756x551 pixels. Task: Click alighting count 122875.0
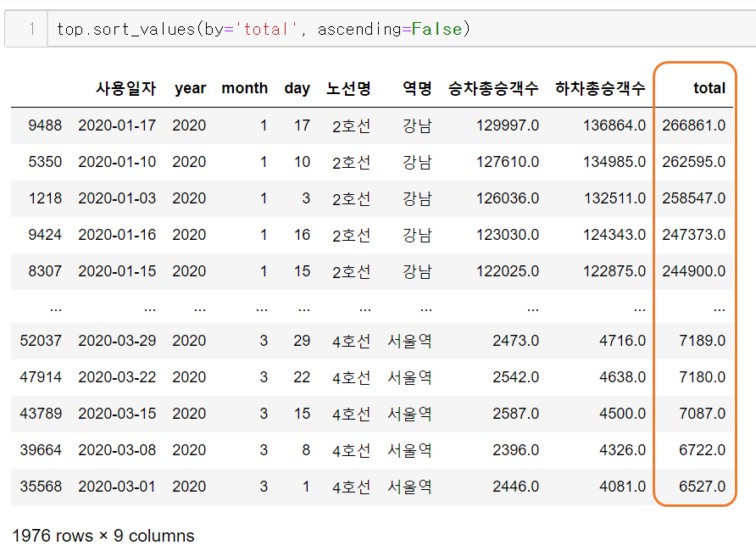click(614, 271)
